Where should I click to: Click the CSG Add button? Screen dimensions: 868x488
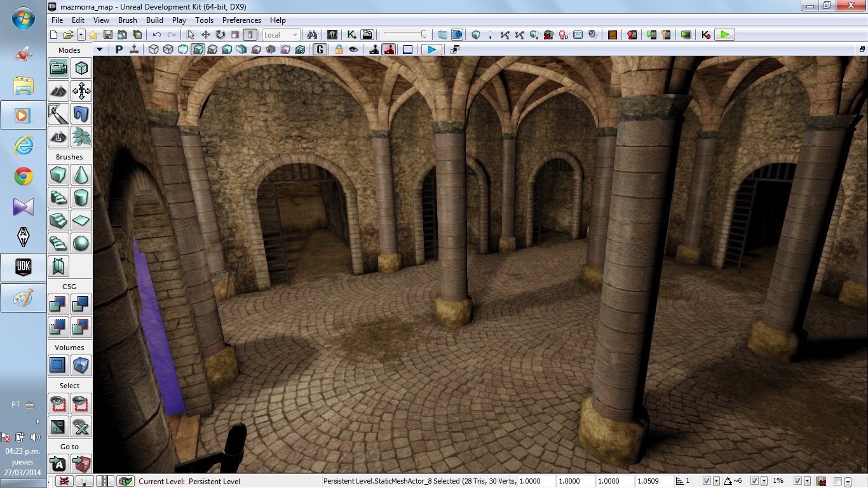coord(58,304)
